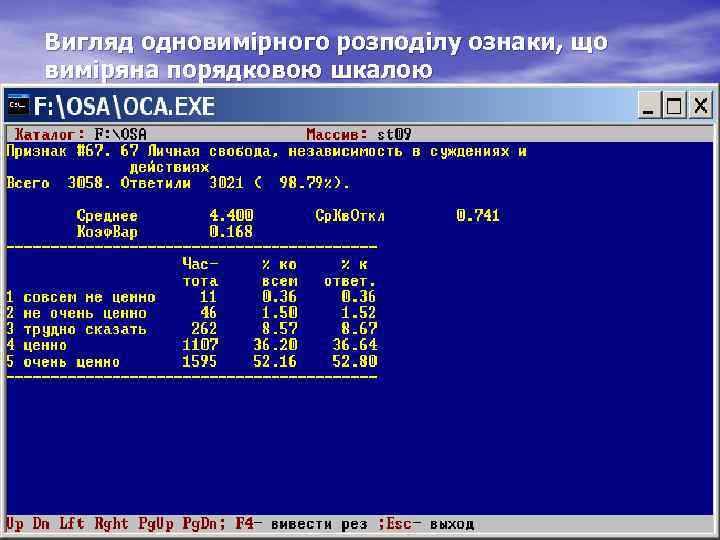This screenshot has height=540, width=720.
Task: Click the F:\OSA\OCA.EXE title text
Action: click(x=124, y=107)
